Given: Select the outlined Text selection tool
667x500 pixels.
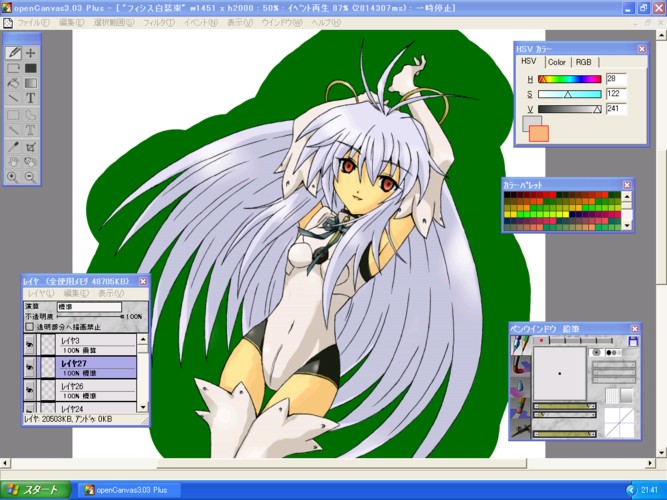Looking at the screenshot, I should pyautogui.click(x=30, y=130).
